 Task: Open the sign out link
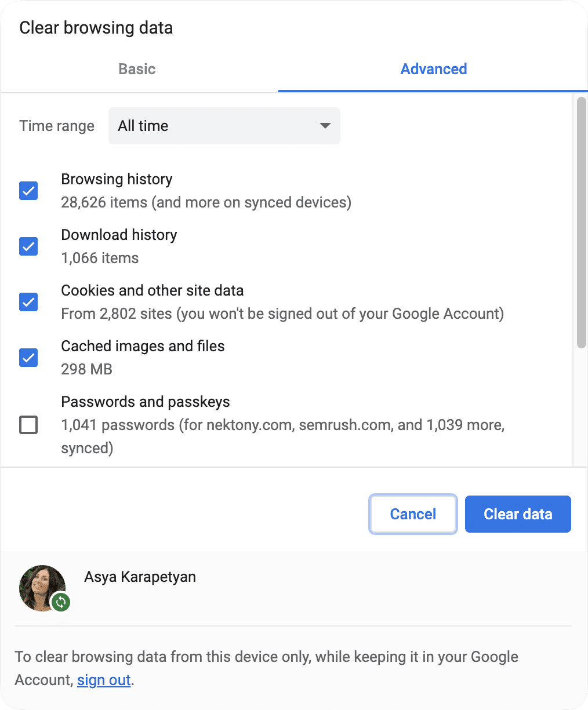(x=103, y=680)
